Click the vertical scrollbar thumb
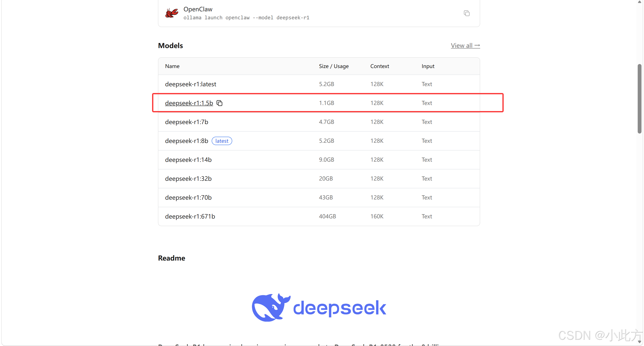 (x=639, y=99)
